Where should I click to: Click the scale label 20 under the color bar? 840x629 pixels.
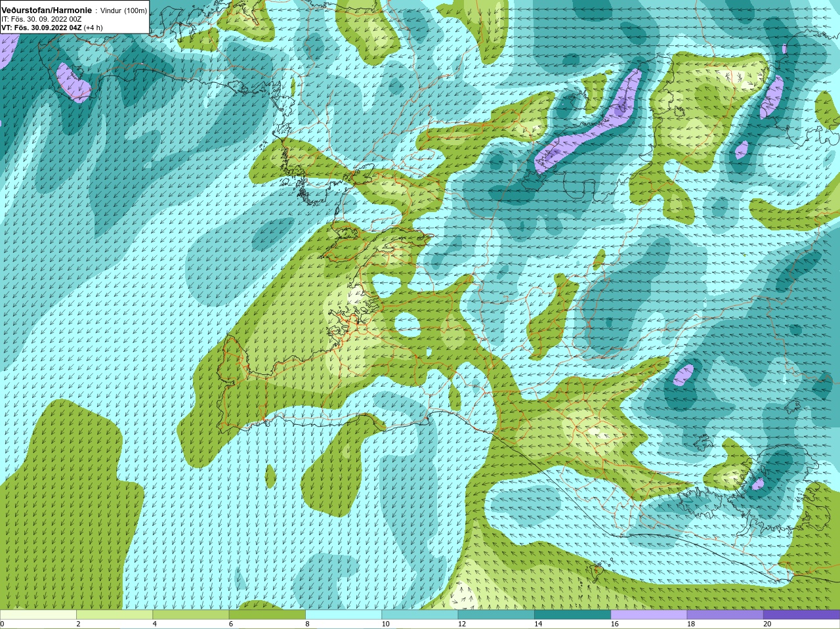[767, 624]
